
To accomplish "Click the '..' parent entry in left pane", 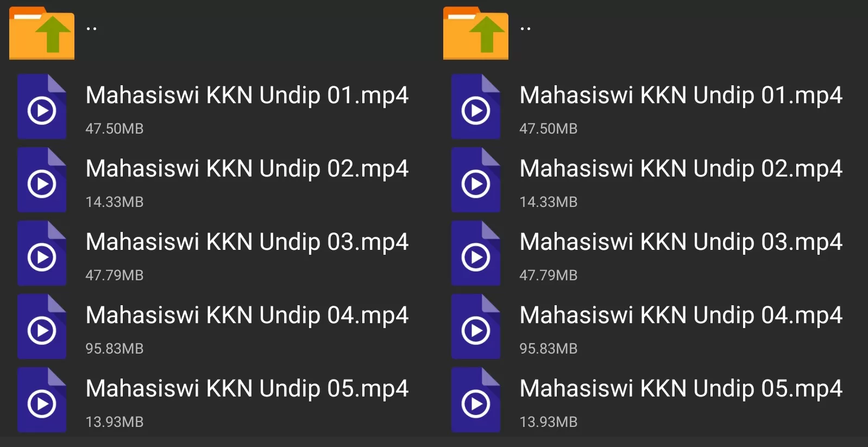I will point(217,33).
